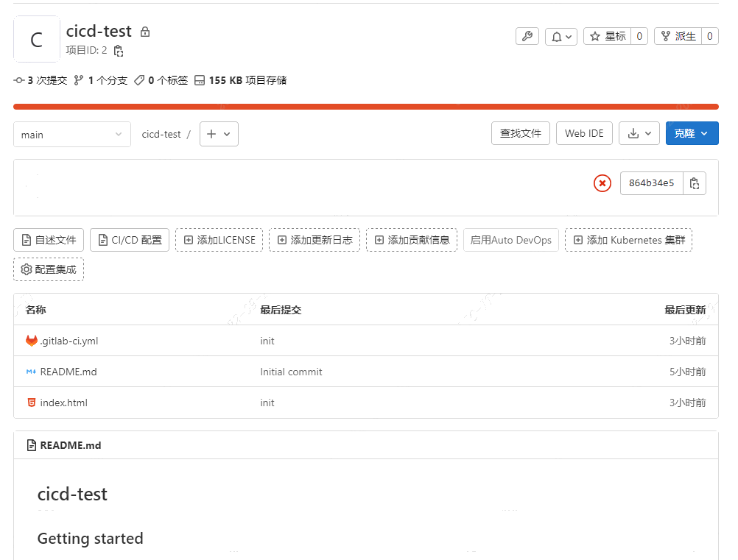Open the 3 次提交 commits link

41,80
